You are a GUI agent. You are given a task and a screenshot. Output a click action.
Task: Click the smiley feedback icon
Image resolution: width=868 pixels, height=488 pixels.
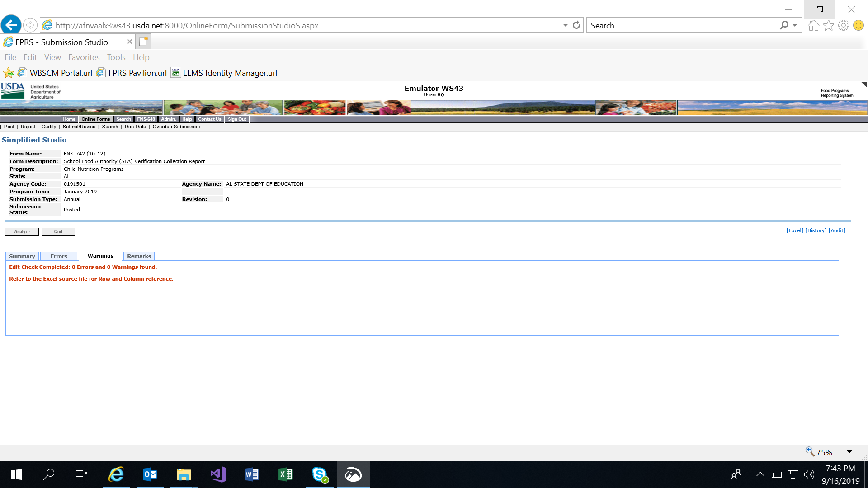[858, 25]
